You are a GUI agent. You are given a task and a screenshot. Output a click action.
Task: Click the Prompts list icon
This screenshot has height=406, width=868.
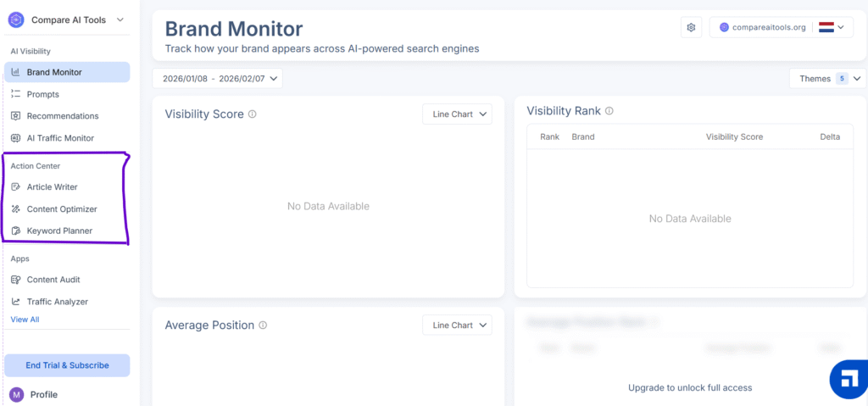15,94
